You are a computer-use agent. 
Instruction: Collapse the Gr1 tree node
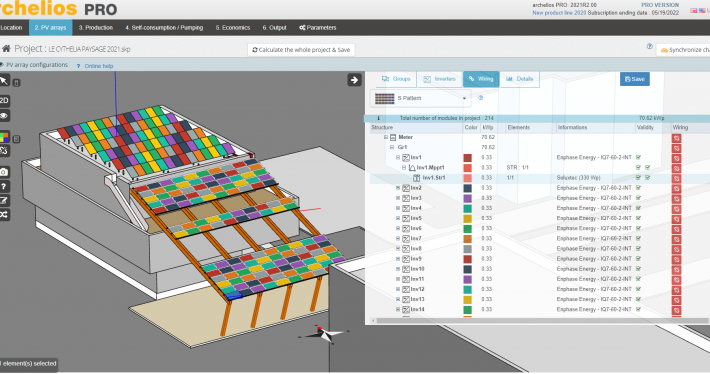(392, 147)
